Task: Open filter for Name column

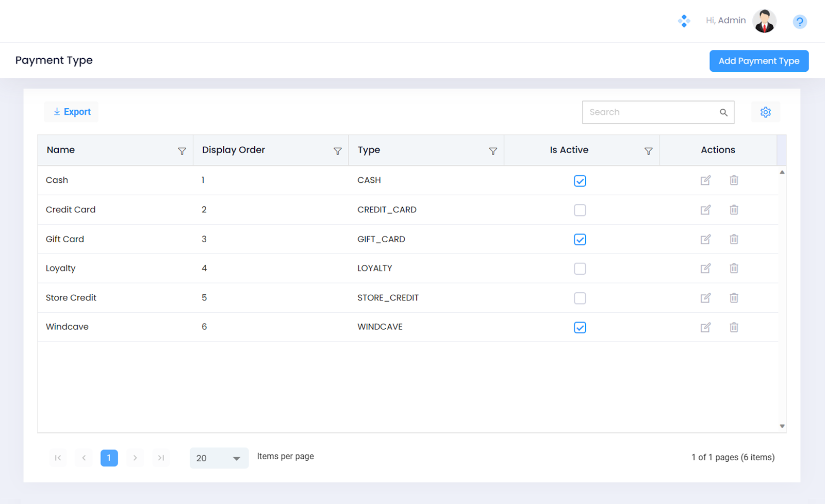Action: 182,151
